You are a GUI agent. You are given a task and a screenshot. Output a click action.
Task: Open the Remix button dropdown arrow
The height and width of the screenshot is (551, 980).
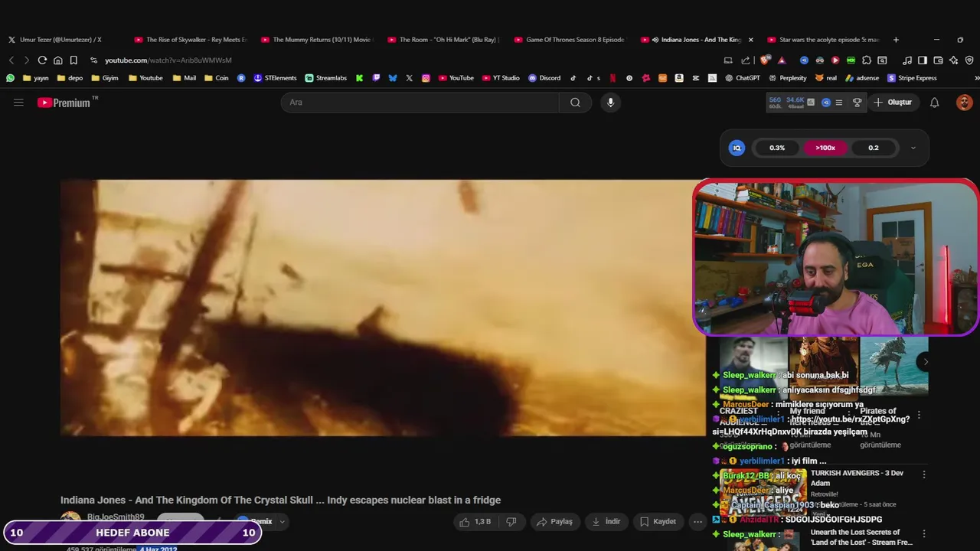point(282,521)
